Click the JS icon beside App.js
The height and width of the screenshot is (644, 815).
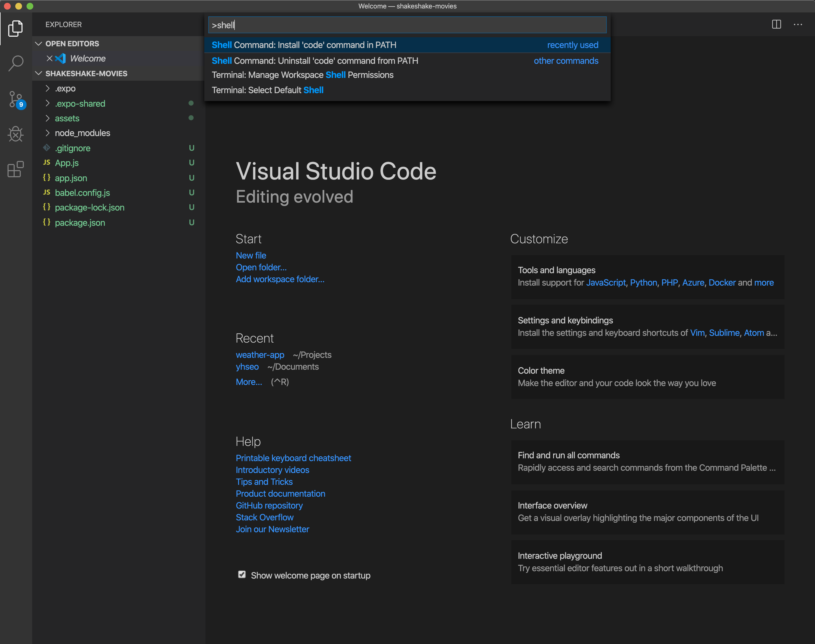coord(47,163)
